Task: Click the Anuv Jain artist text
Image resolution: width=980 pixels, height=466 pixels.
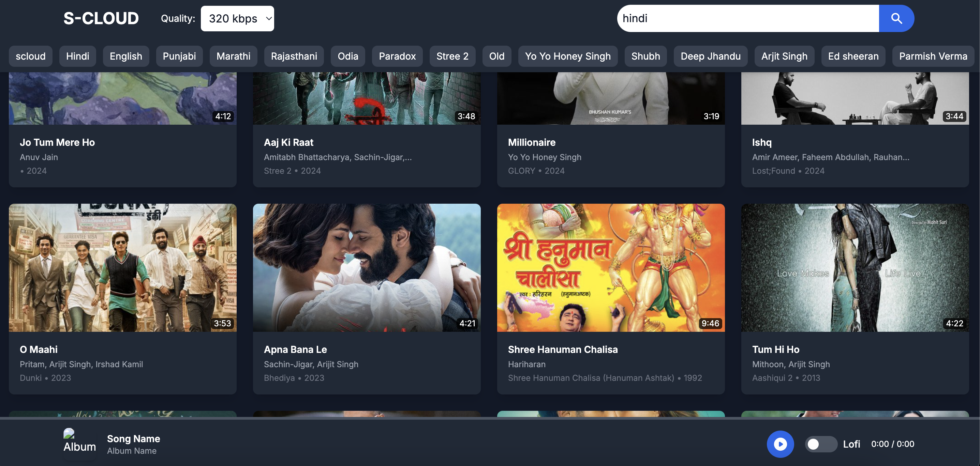Action: (39, 157)
